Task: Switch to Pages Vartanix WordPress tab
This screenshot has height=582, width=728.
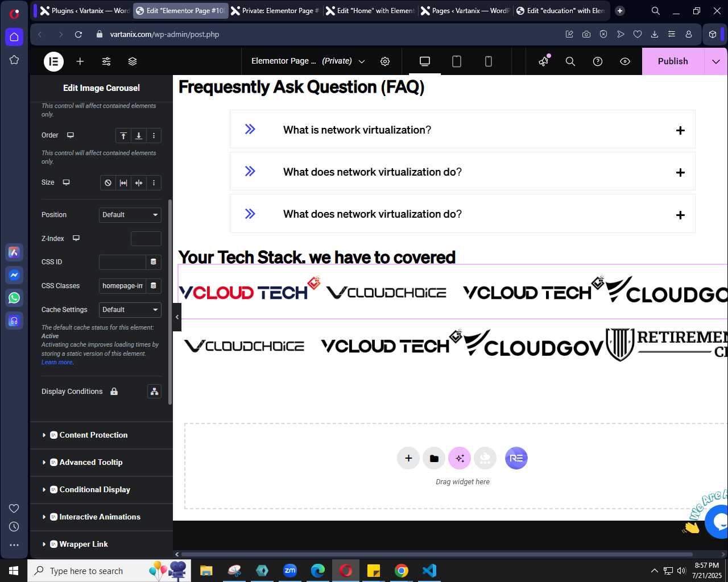Action: pyautogui.click(x=465, y=11)
